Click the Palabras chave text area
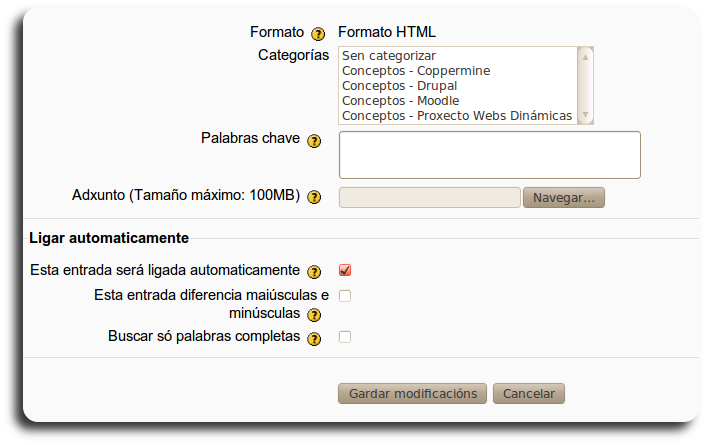Screen dimensions: 706x445 point(489,155)
